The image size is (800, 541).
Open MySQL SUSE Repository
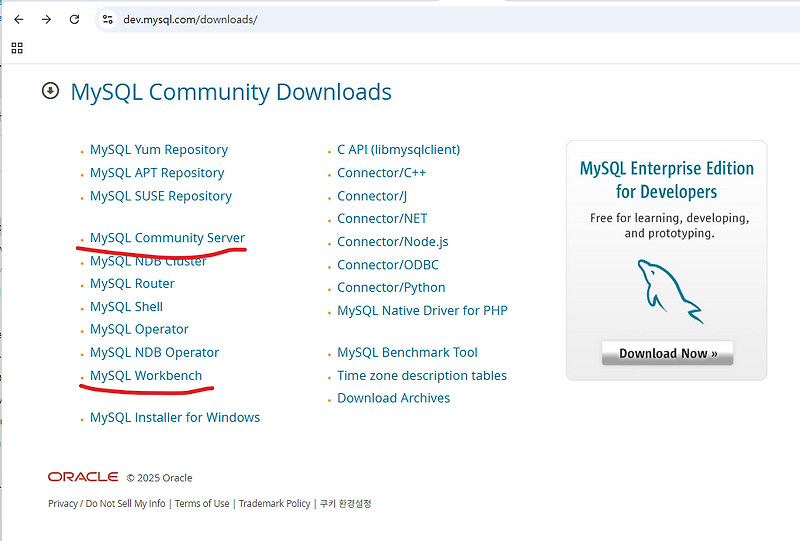click(x=161, y=196)
